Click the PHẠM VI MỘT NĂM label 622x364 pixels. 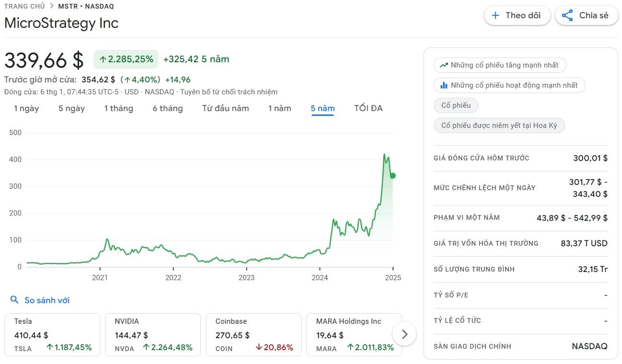pos(467,217)
